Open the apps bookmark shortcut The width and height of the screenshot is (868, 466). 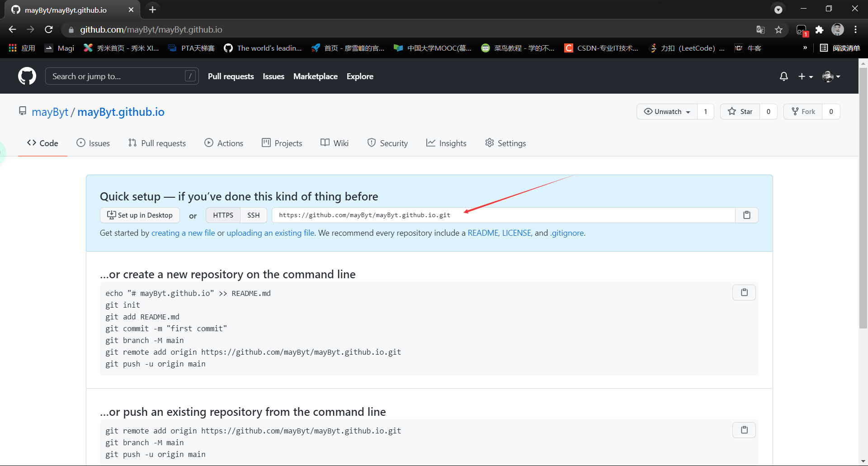point(22,48)
